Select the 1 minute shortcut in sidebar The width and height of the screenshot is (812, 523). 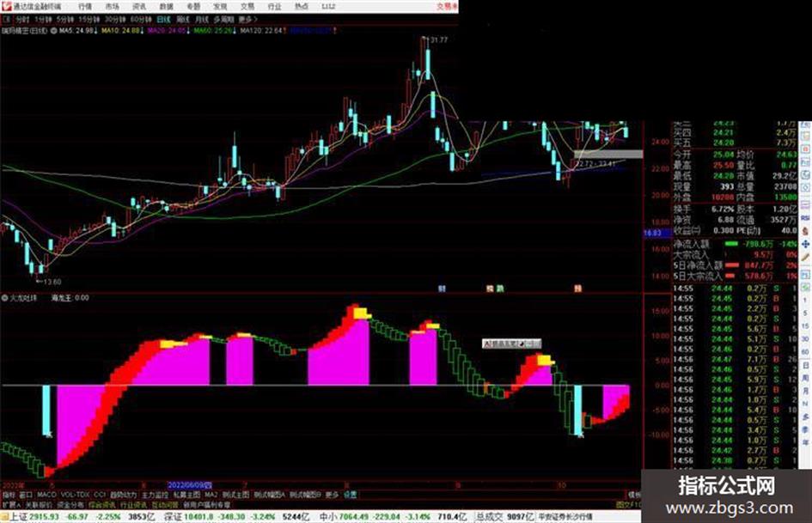805,301
